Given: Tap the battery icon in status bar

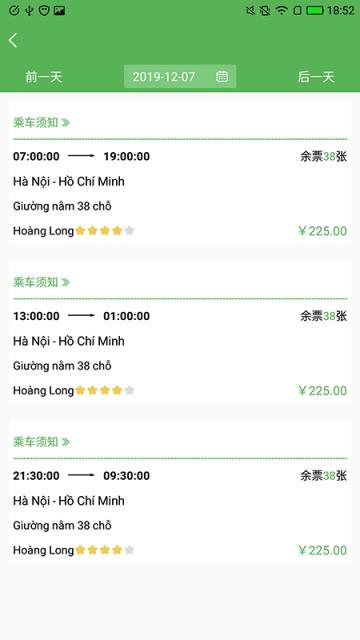Looking at the screenshot, I should pyautogui.click(x=315, y=10).
